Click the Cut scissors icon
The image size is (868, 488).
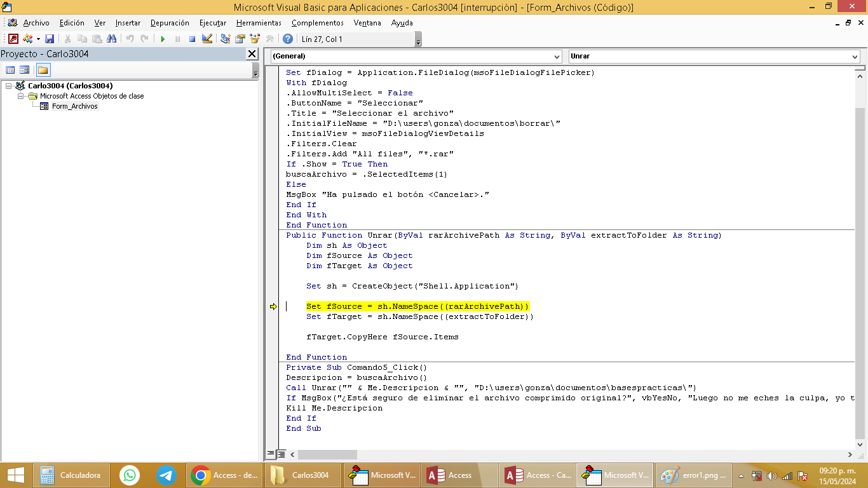pyautogui.click(x=67, y=39)
